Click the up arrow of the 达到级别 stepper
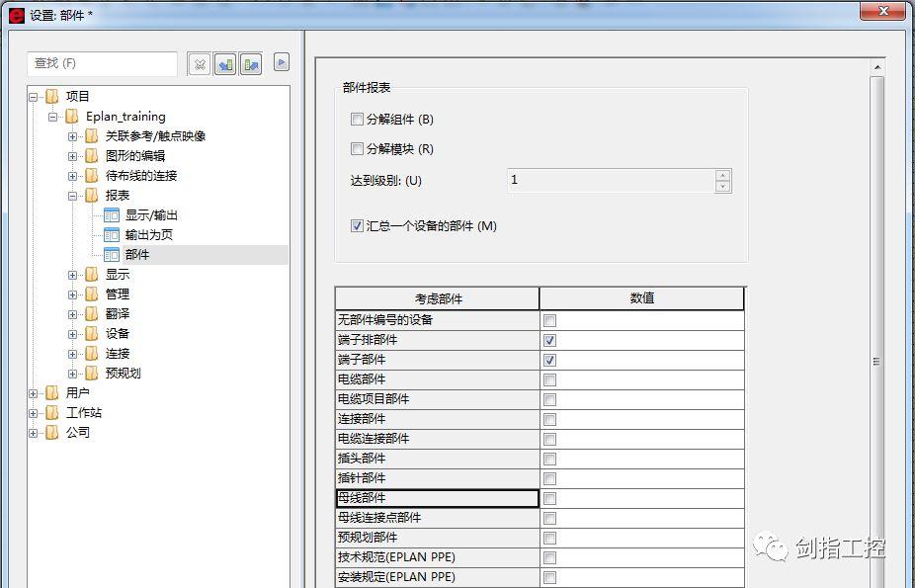 point(724,176)
